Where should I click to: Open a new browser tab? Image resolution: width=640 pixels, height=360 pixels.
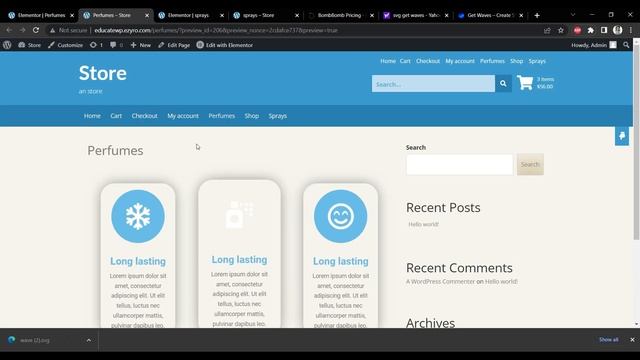[537, 16]
